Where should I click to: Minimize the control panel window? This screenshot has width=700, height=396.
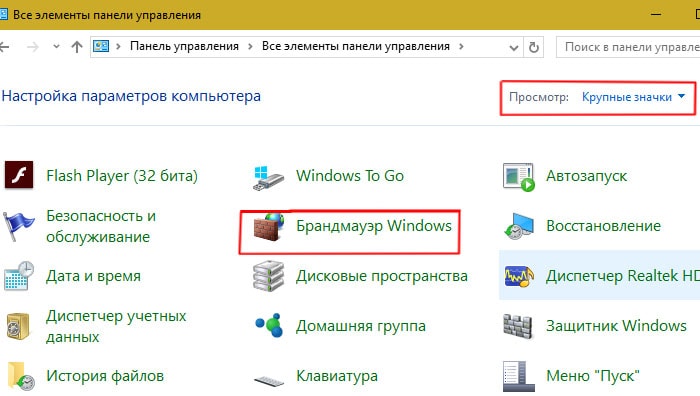[x=656, y=14]
